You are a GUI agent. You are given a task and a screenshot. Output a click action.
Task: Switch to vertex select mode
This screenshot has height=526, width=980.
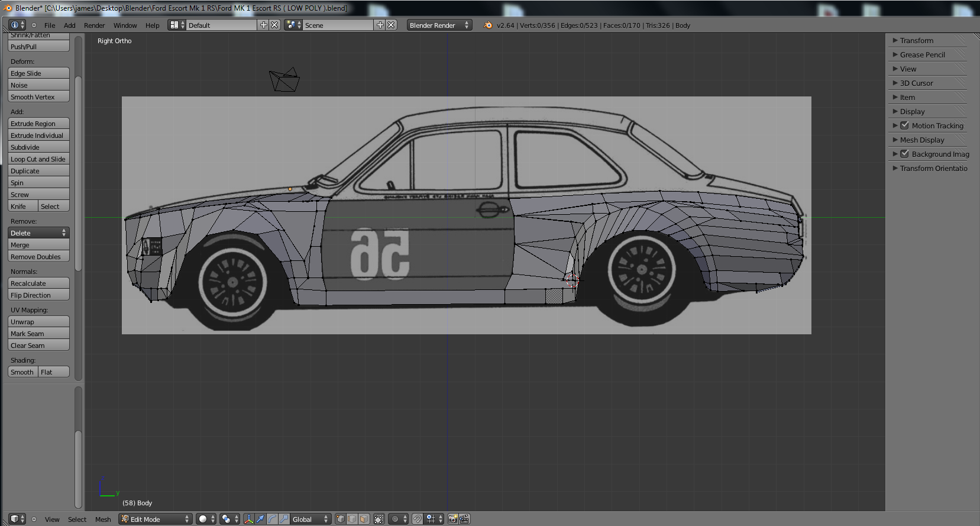(341, 519)
